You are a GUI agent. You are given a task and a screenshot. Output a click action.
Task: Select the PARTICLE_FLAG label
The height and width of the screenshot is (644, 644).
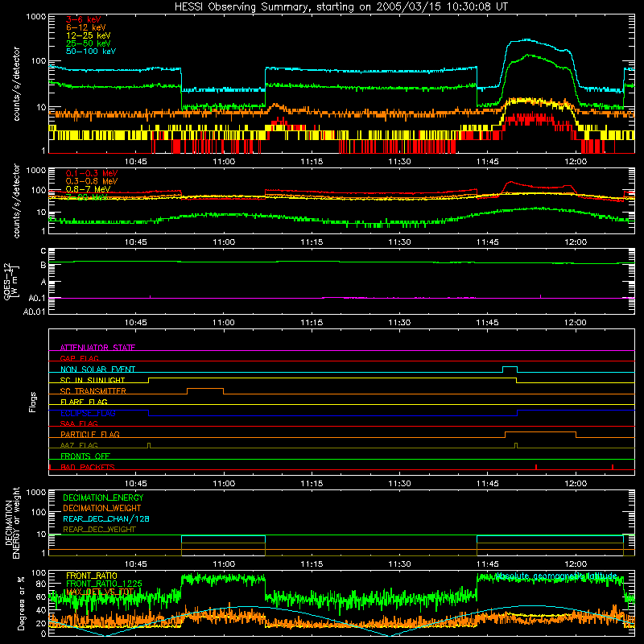[90, 434]
